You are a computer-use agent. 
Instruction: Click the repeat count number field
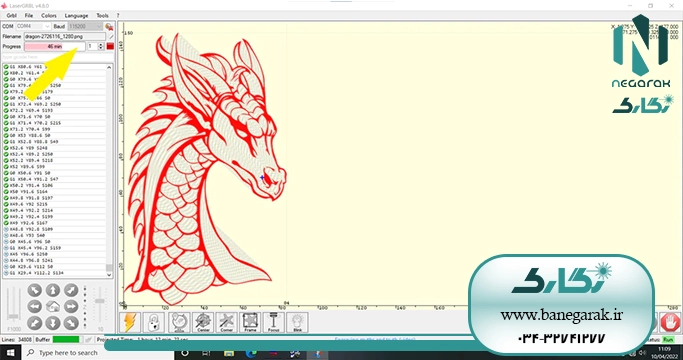coord(92,46)
